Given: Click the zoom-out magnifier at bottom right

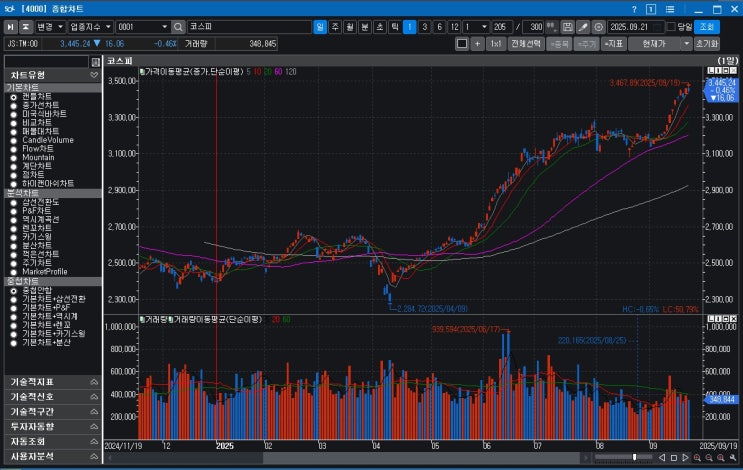Looking at the screenshot, I should (709, 457).
